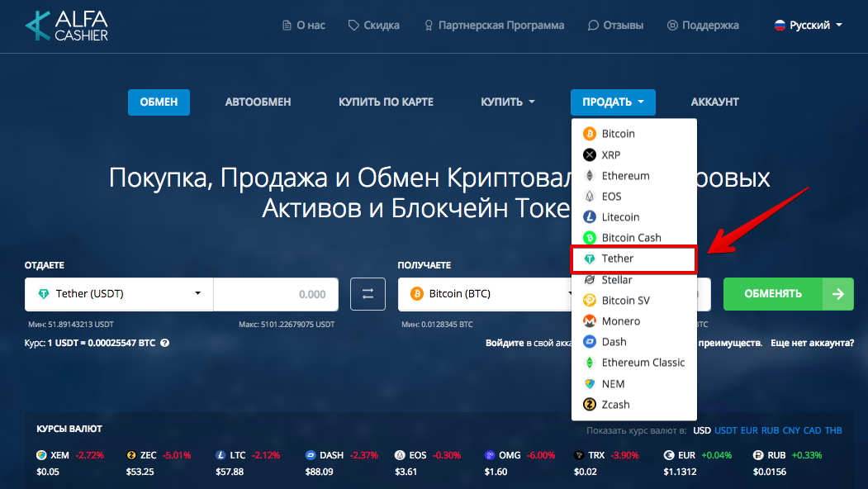Screen dimensions: 868x489
Task: Switch rate display currency to USDT
Action: pos(725,430)
